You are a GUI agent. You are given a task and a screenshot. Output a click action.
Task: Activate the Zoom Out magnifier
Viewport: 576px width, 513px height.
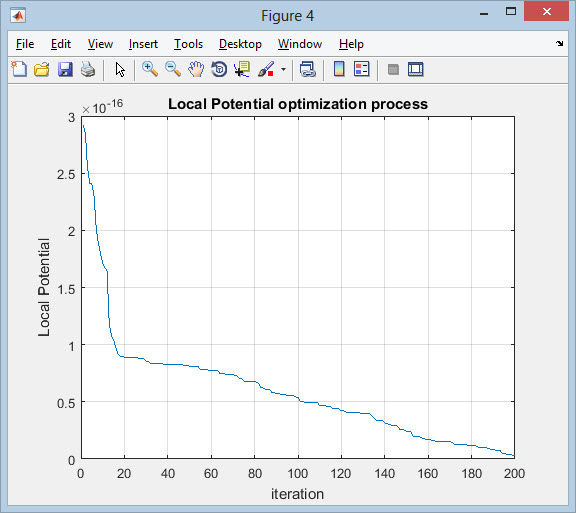tap(173, 69)
